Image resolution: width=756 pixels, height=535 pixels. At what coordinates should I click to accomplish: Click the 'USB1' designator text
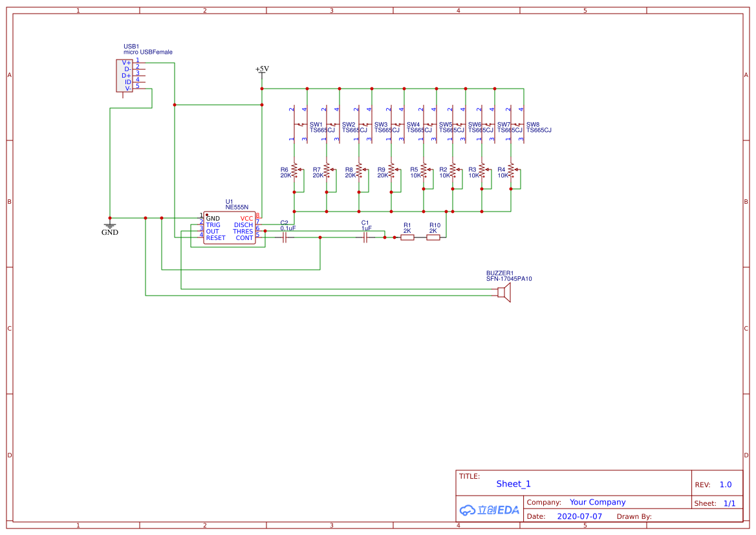click(x=131, y=47)
